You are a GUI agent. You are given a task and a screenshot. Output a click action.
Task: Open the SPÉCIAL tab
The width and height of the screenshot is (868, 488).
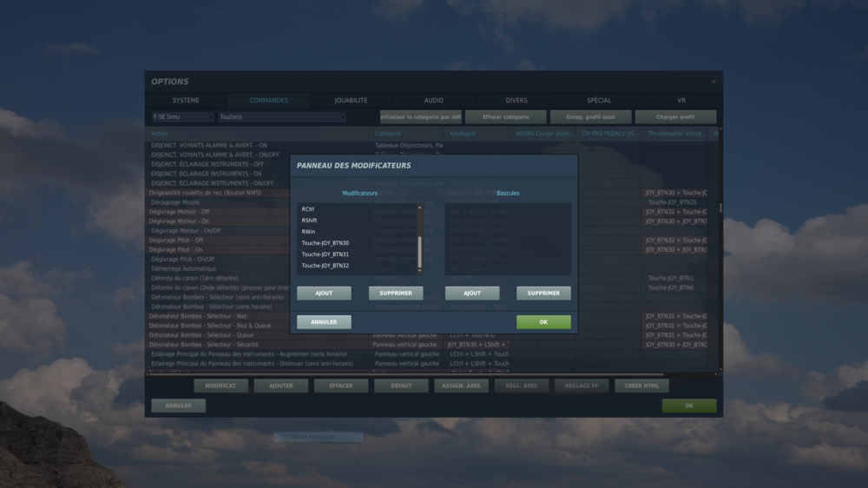[599, 100]
